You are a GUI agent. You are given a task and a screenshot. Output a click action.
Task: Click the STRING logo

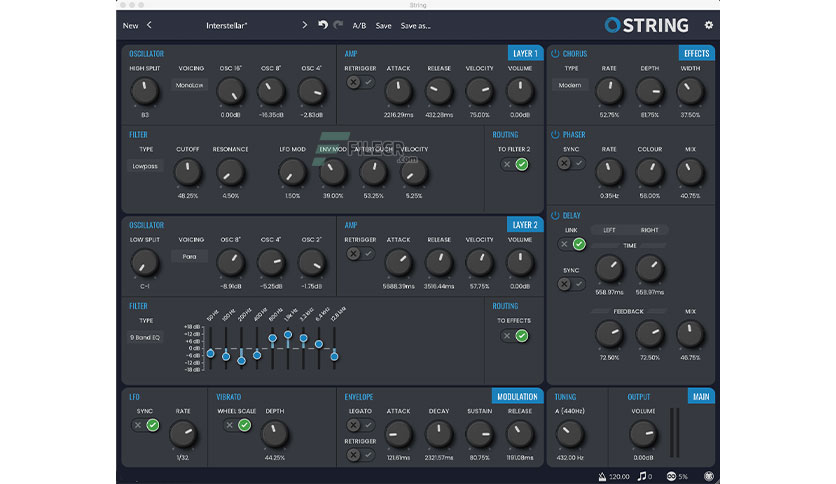point(646,25)
